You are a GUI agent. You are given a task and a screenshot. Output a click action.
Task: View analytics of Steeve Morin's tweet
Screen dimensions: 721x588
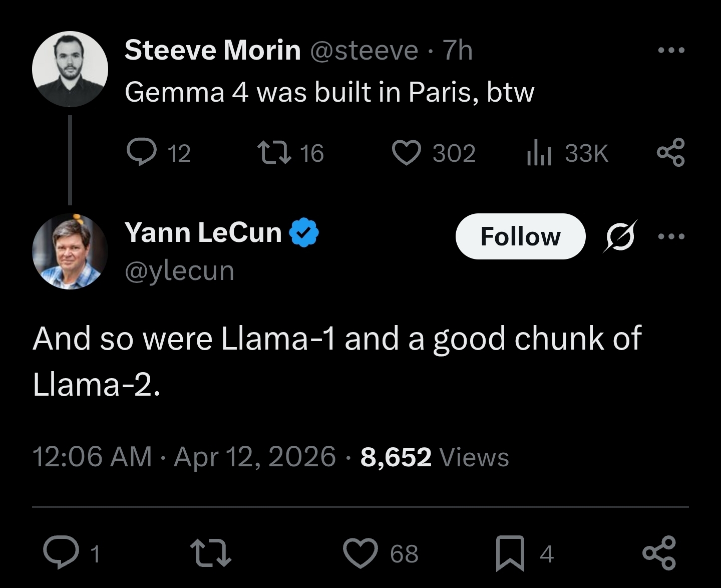[539, 153]
